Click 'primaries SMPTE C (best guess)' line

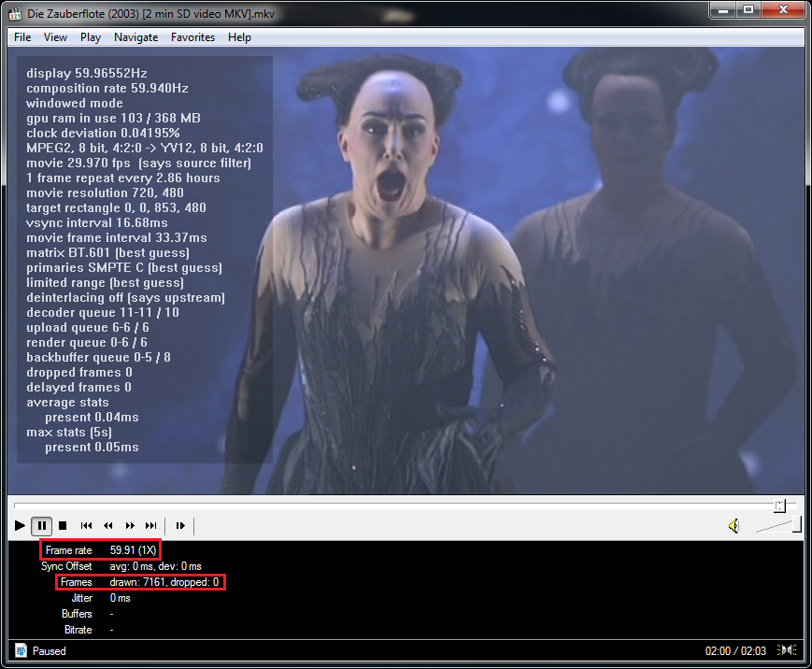pyautogui.click(x=124, y=268)
